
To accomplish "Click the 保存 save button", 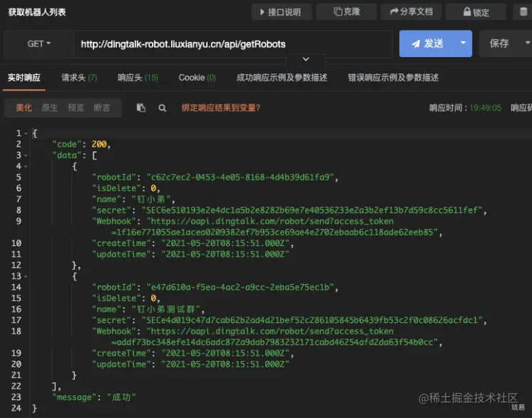I will 499,44.
